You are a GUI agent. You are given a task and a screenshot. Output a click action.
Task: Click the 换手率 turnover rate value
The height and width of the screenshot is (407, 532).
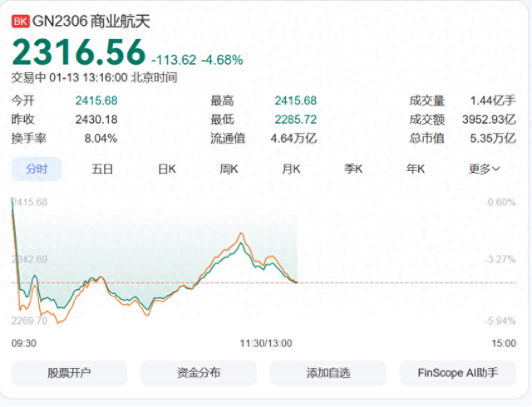(101, 138)
